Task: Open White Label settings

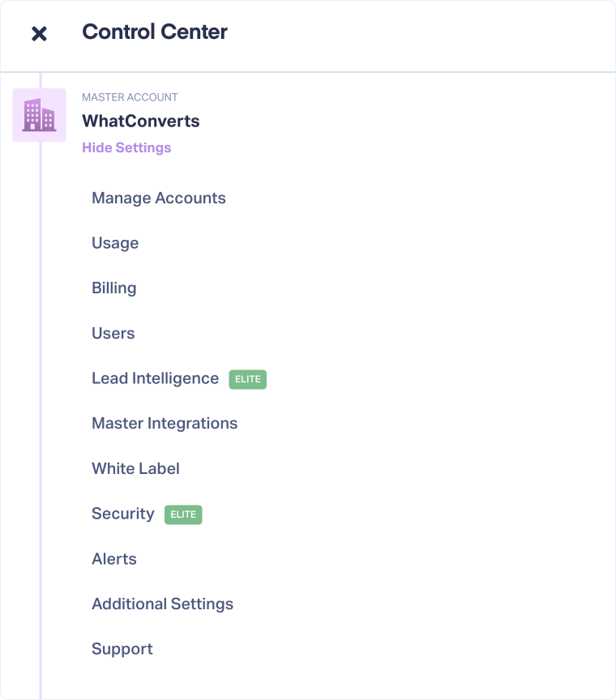Action: pos(135,468)
